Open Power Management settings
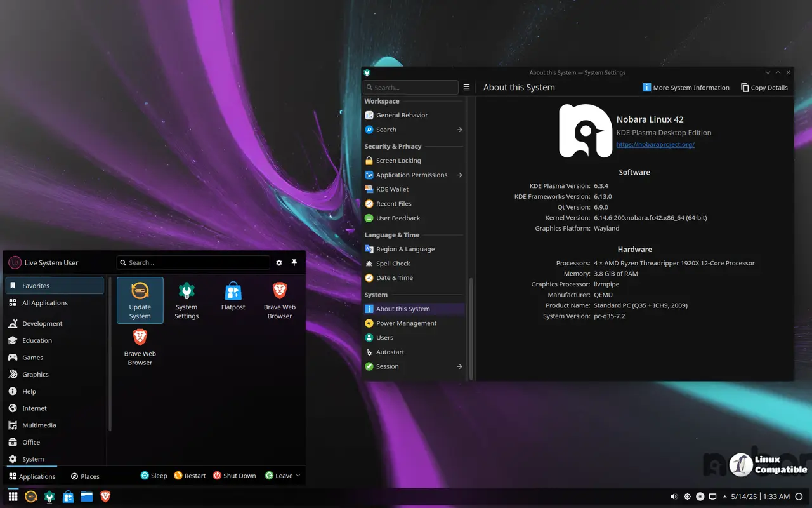This screenshot has width=812, height=508. (406, 323)
